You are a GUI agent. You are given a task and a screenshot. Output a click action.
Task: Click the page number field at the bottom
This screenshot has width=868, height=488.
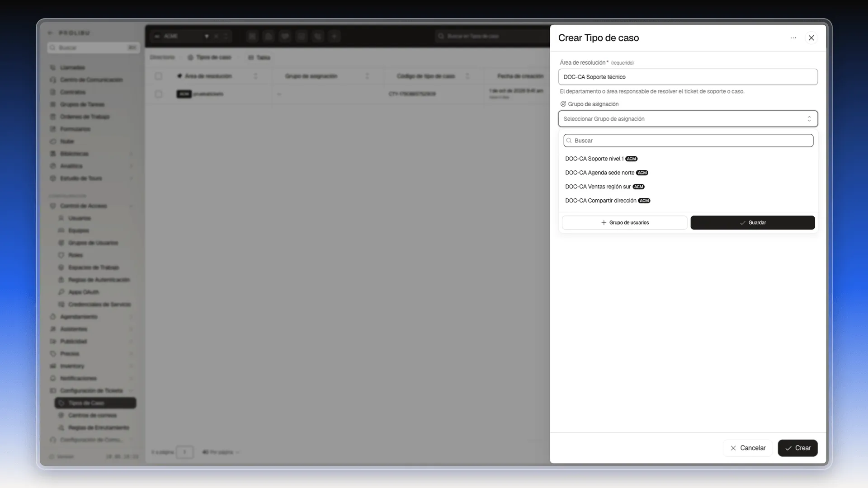point(184,452)
